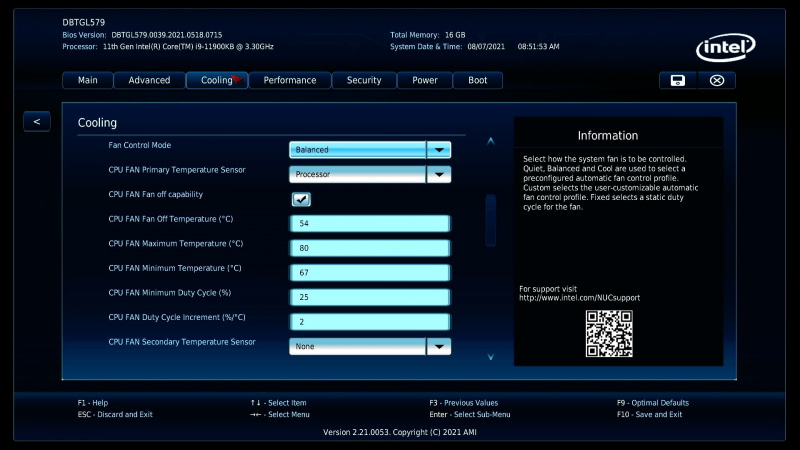Click F9 - Optimal Defaults hint
The height and width of the screenshot is (450, 800).
pyautogui.click(x=653, y=403)
